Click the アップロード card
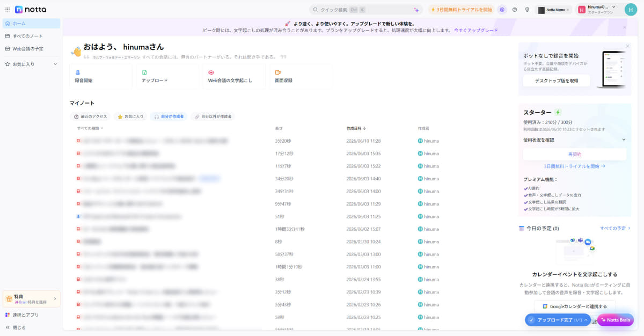Viewport: 644px width, 336px height. [x=167, y=76]
